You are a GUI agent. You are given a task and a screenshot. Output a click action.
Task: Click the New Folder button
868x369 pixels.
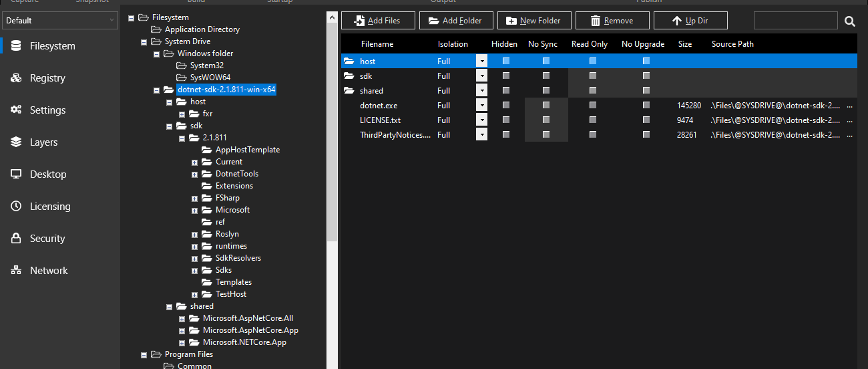[534, 21]
